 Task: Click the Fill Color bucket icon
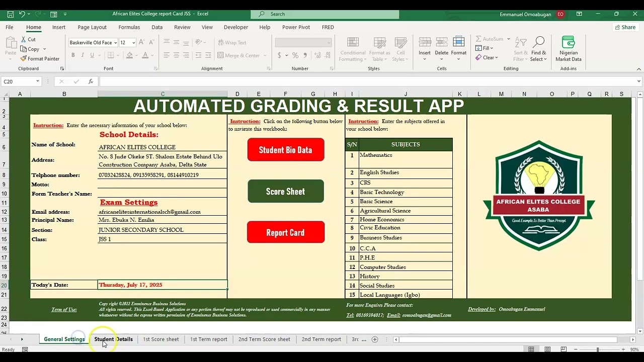pyautogui.click(x=130, y=55)
